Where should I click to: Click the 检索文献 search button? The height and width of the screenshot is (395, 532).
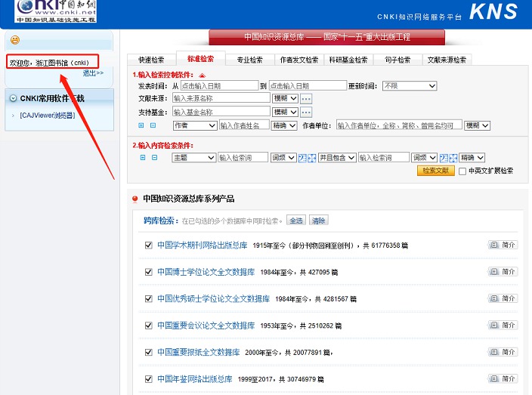435,171
